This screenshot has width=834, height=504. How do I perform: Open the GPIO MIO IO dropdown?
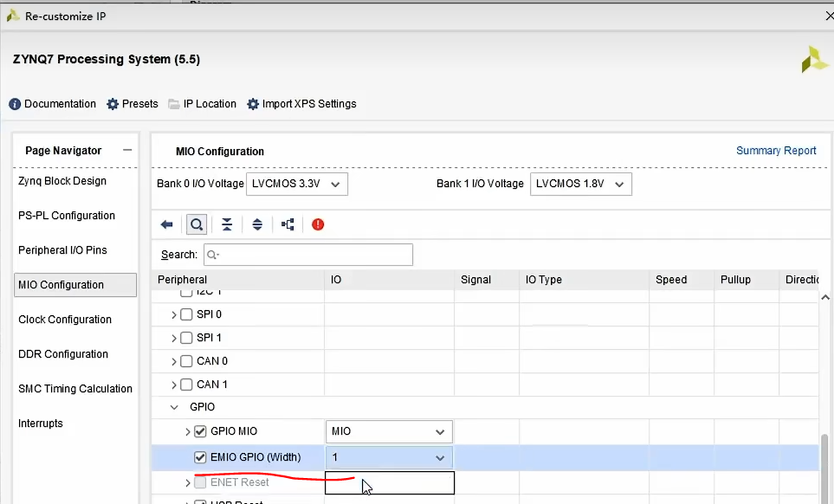click(389, 431)
